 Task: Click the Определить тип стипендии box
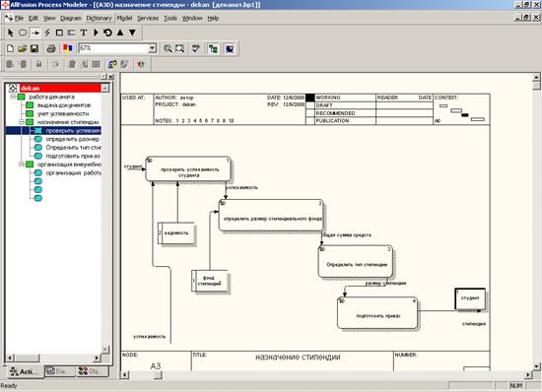(x=356, y=262)
